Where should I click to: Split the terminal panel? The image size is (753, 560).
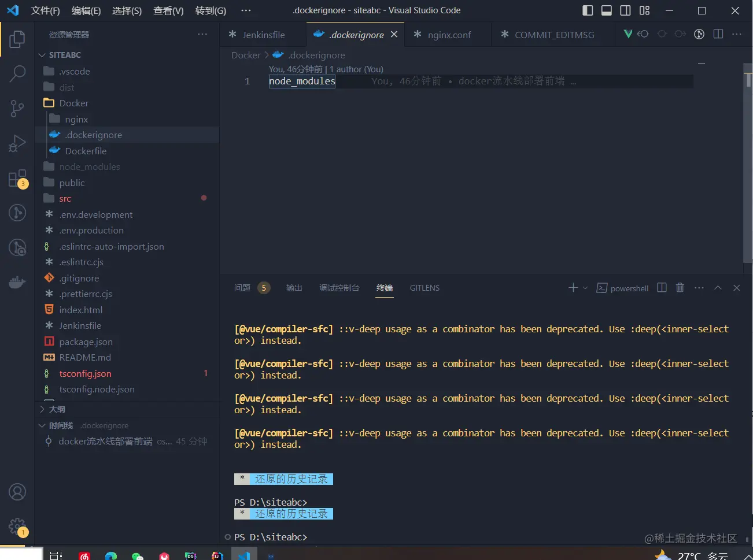point(662,288)
